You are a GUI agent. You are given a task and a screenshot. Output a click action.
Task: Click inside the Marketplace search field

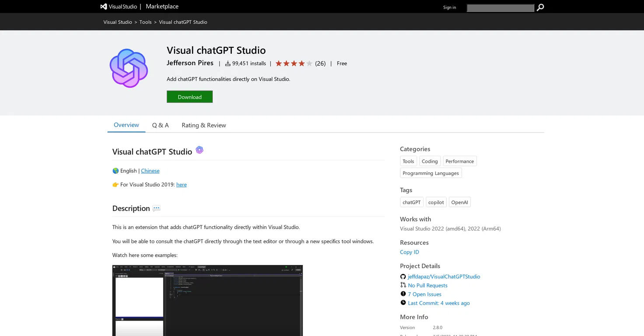pyautogui.click(x=501, y=8)
